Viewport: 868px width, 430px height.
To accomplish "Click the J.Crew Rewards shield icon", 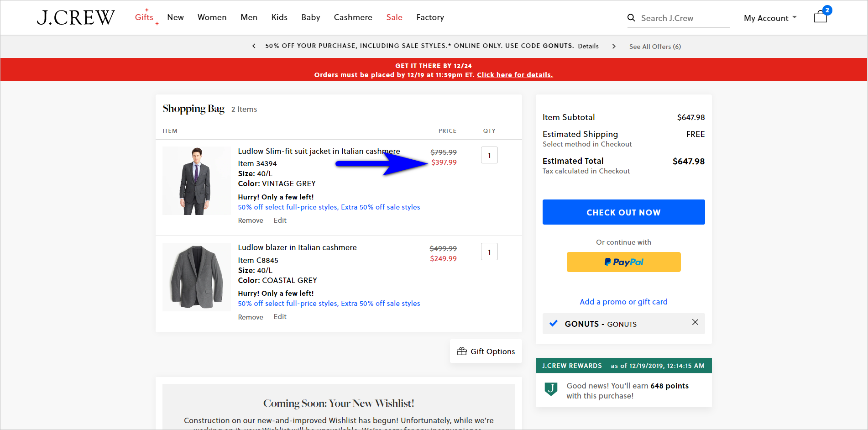I will (x=551, y=389).
